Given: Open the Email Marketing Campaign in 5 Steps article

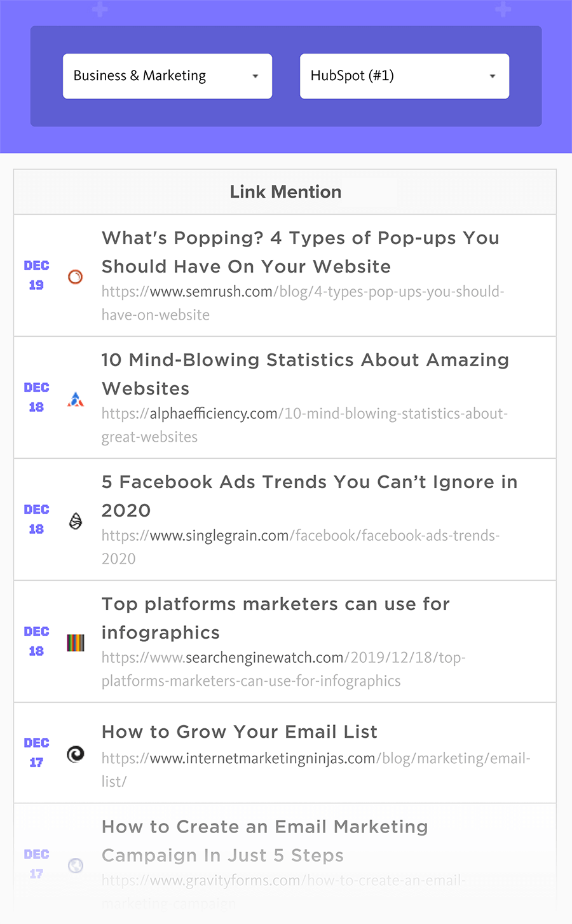Looking at the screenshot, I should [x=264, y=841].
